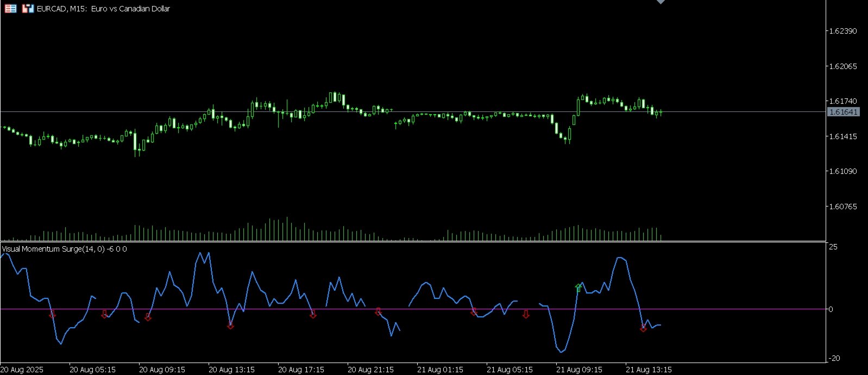The image size is (868, 375).
Task: Click the 1.61415 price scale label
Action: (x=842, y=136)
